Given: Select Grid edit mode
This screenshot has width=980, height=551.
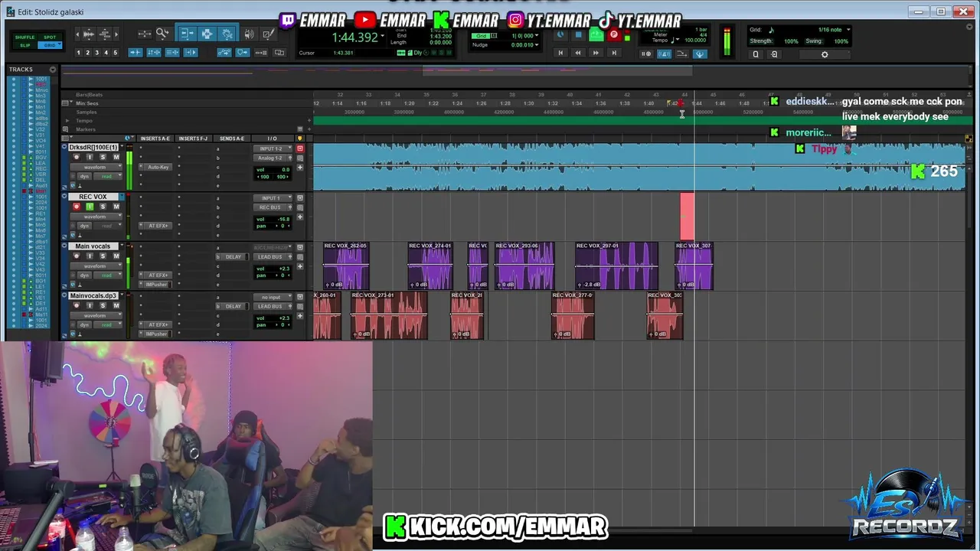Looking at the screenshot, I should [50, 45].
